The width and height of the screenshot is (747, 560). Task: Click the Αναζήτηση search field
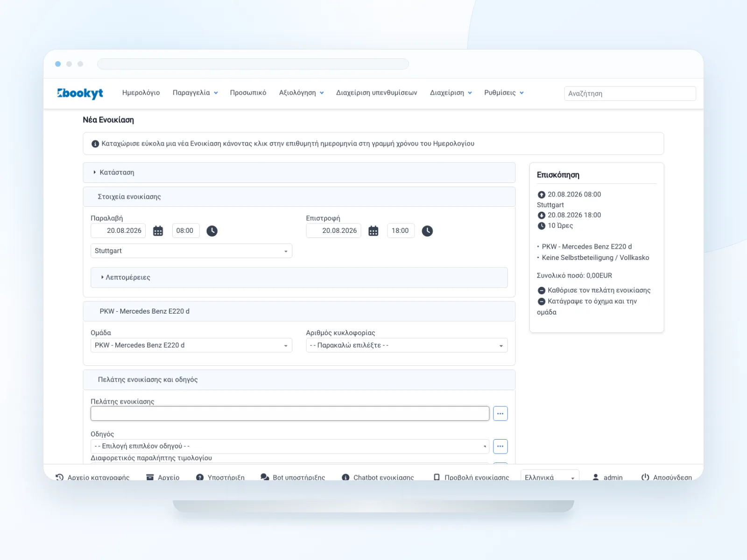pyautogui.click(x=630, y=93)
